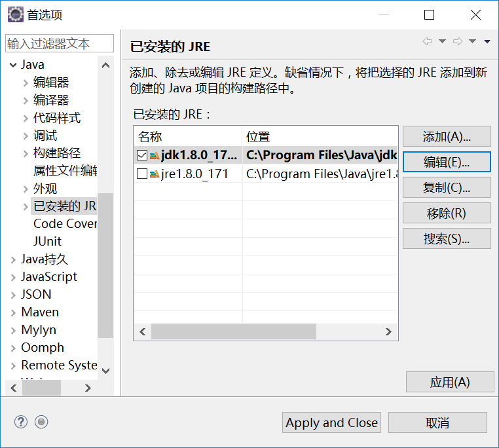
Task: Expand the 构建路径 tree node
Action: [26, 154]
